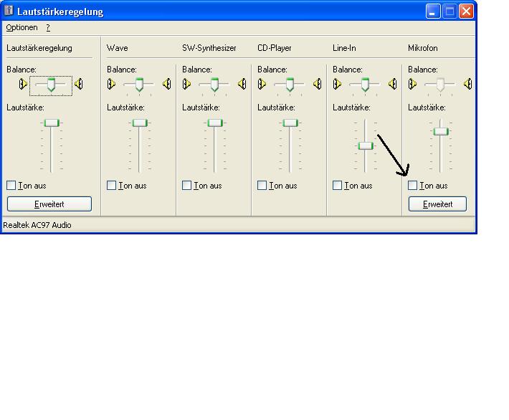The image size is (509, 420).
Task: Tick Ton aus for Line-In
Action: tap(337, 186)
